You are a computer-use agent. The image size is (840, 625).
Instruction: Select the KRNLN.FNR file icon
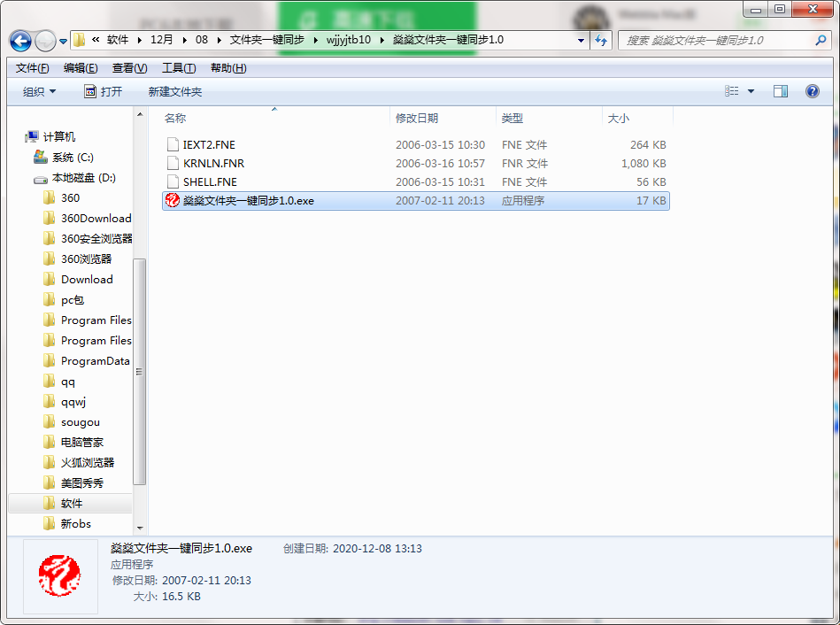[173, 163]
